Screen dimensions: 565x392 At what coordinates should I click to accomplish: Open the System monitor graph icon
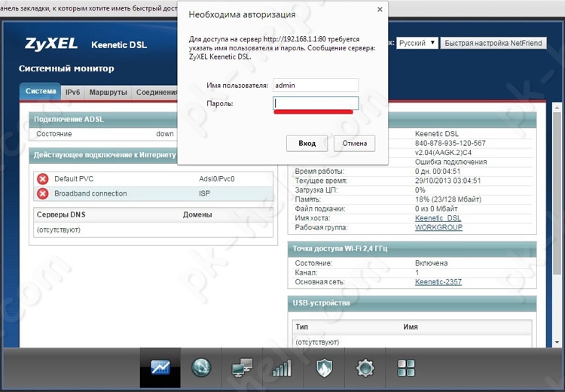[x=160, y=368]
